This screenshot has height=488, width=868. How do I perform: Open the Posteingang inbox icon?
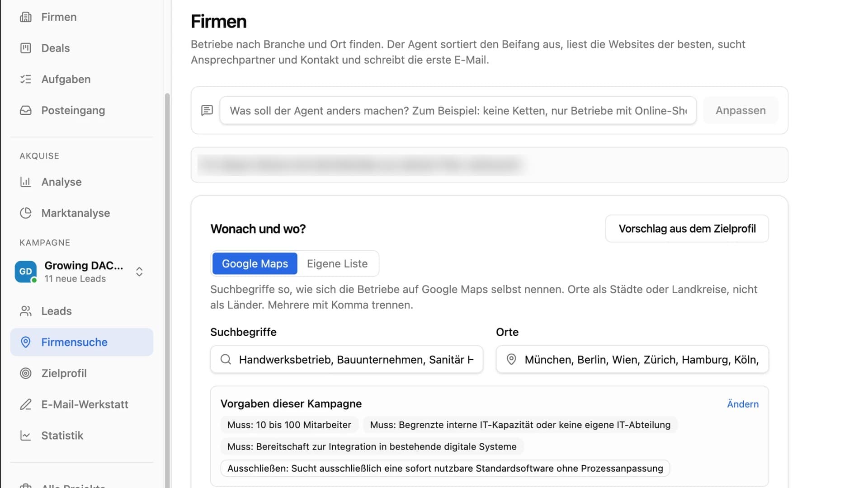click(26, 111)
